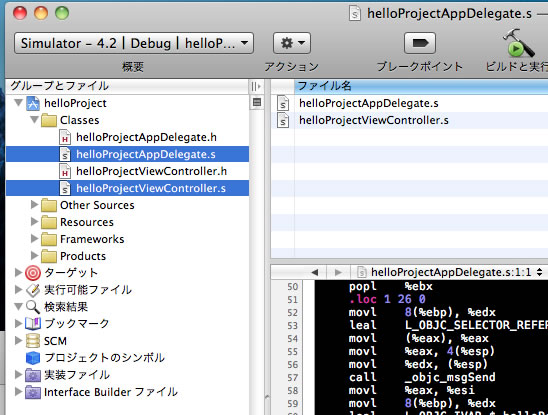Image resolution: width=548 pixels, height=415 pixels.
Task: Expand the ターゲット group triangle
Action: [18, 272]
